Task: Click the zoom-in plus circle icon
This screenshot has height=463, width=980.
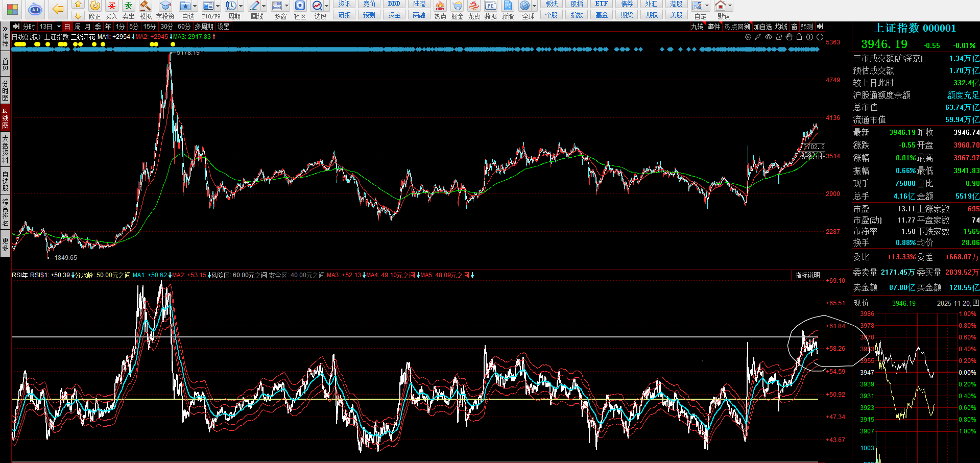Action: (809, 37)
